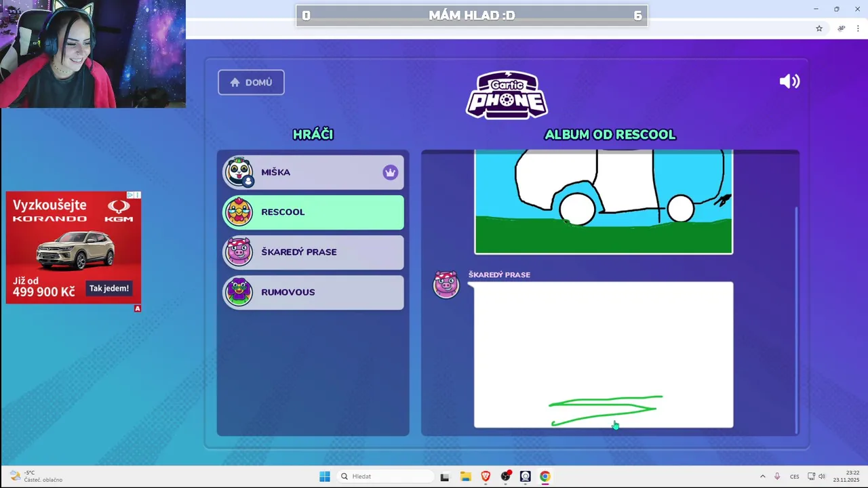Viewport: 868px width, 488px height.
Task: Open the AdChoices icon on the ad
Action: coord(132,195)
